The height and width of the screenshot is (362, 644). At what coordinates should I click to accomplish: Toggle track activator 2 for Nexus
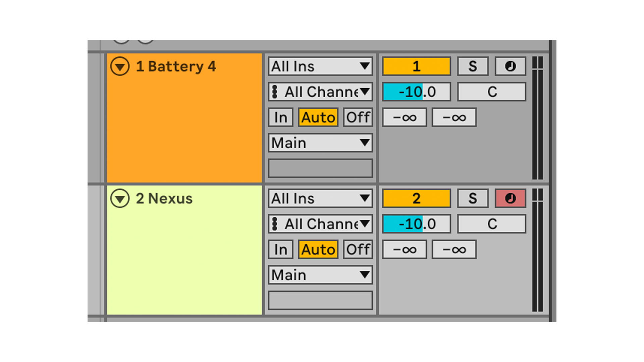point(417,198)
